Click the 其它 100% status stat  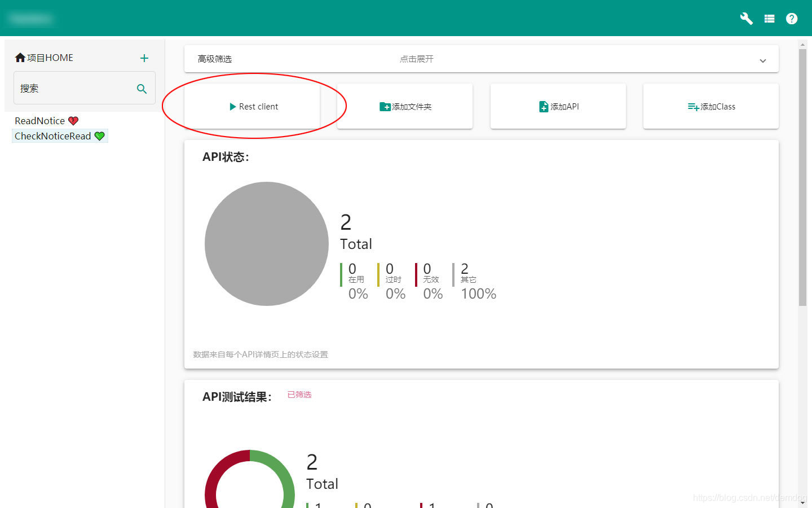[x=475, y=281]
